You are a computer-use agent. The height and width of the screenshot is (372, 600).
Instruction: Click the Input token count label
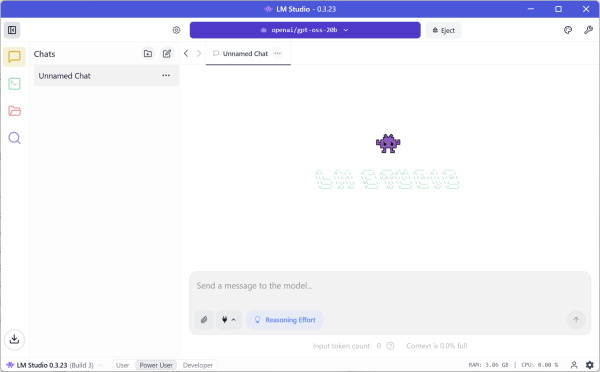342,346
